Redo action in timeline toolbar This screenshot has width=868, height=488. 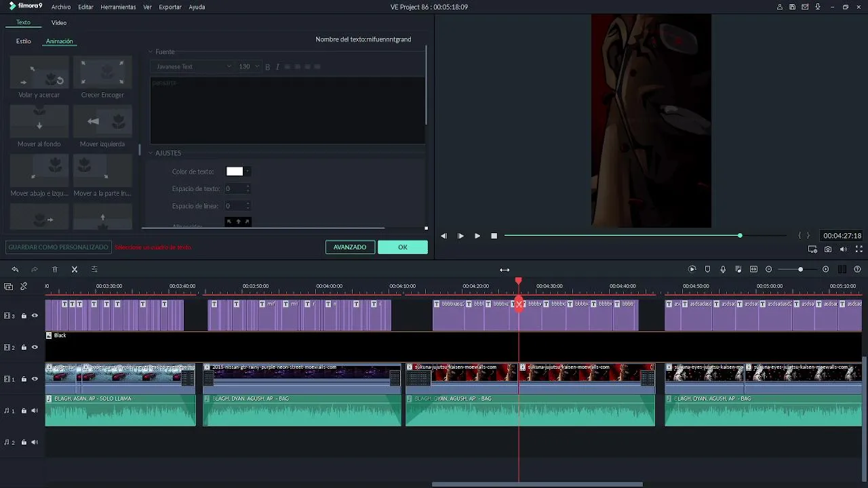pos(35,269)
